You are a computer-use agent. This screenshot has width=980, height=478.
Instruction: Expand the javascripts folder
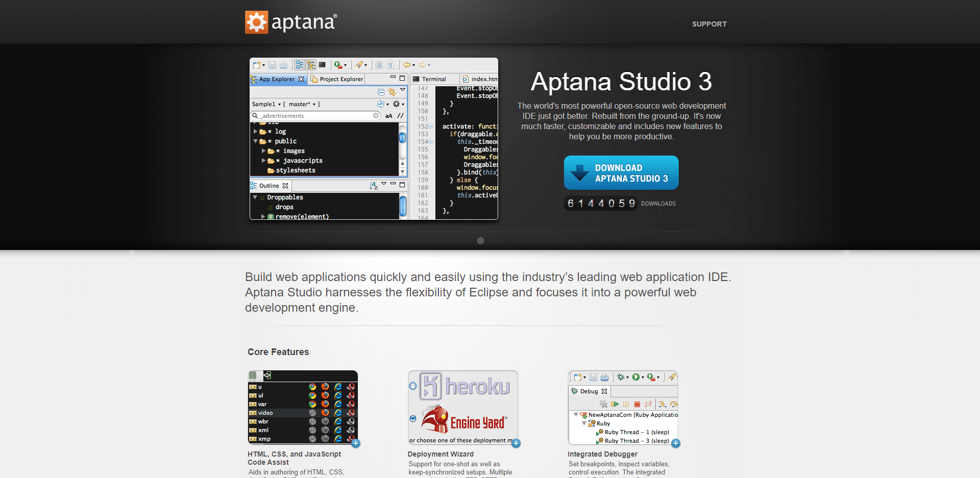click(263, 161)
